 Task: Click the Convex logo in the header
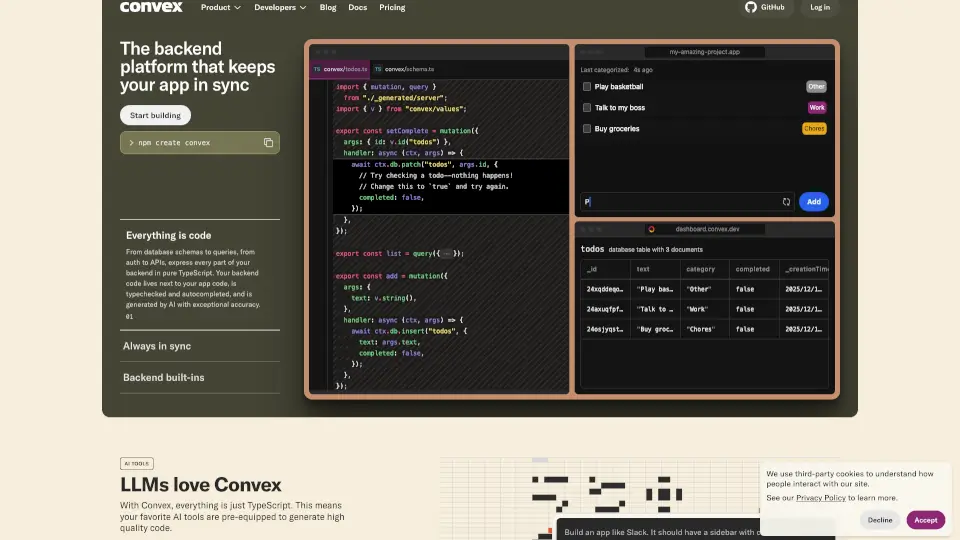click(151, 7)
